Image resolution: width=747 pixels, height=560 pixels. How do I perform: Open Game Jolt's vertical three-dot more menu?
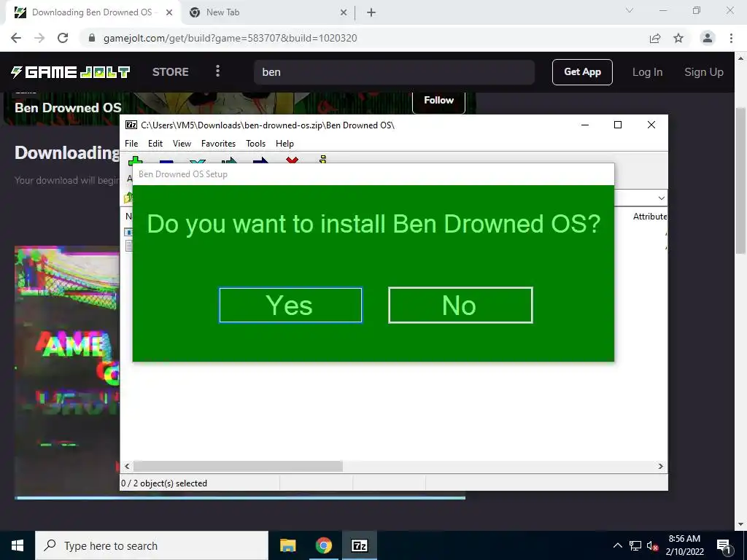click(x=217, y=71)
